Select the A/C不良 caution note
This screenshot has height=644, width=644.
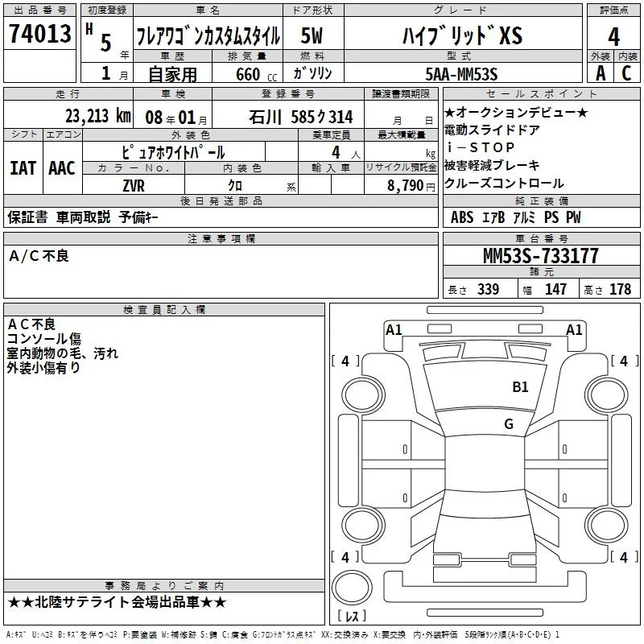tap(39, 256)
